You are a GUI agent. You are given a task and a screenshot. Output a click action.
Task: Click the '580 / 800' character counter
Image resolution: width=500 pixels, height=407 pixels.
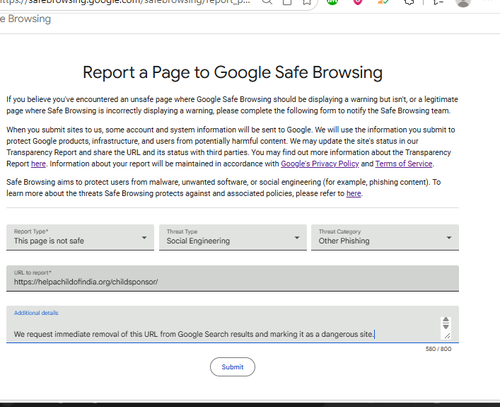point(438,349)
